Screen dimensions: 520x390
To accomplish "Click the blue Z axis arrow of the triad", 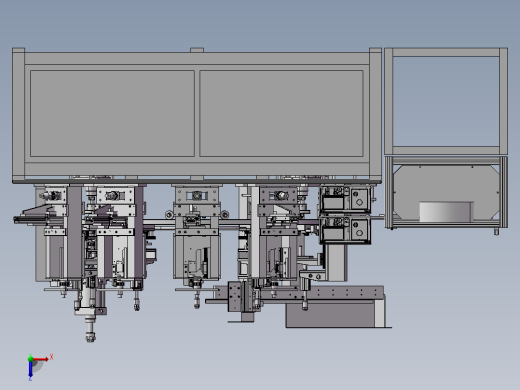I will 30,369.
